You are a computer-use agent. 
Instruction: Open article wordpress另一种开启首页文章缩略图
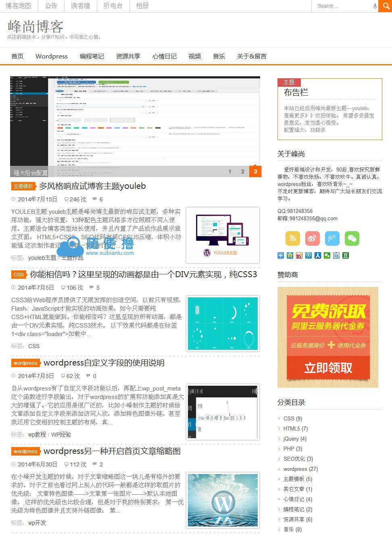pyautogui.click(x=112, y=451)
